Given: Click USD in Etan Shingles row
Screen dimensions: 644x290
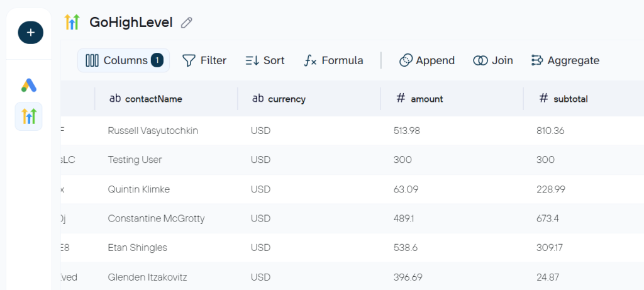Looking at the screenshot, I should [261, 248].
